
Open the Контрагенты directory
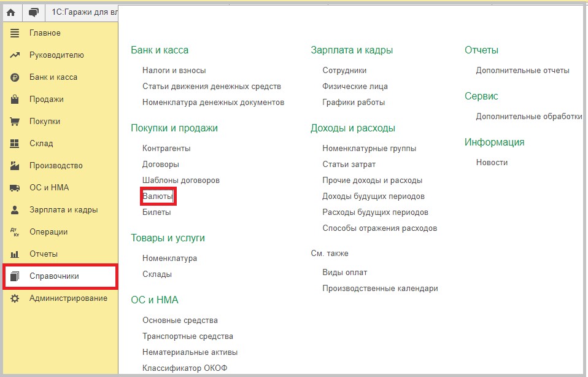click(166, 149)
